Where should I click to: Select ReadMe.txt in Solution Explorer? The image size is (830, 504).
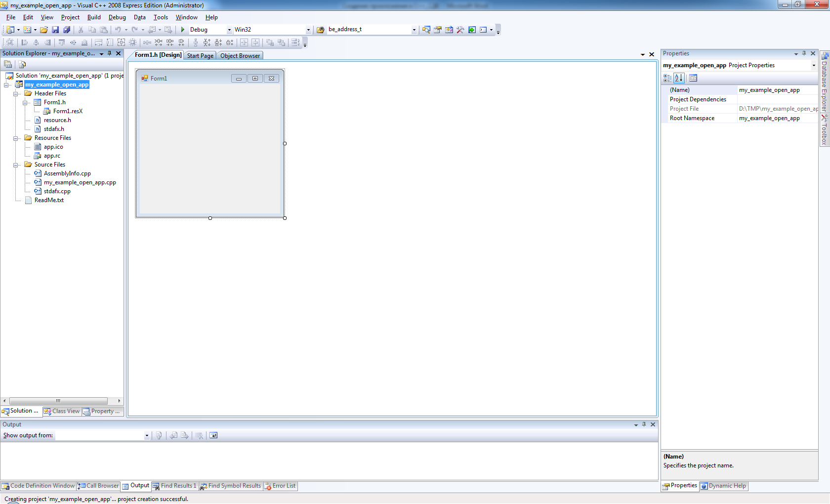pyautogui.click(x=49, y=200)
